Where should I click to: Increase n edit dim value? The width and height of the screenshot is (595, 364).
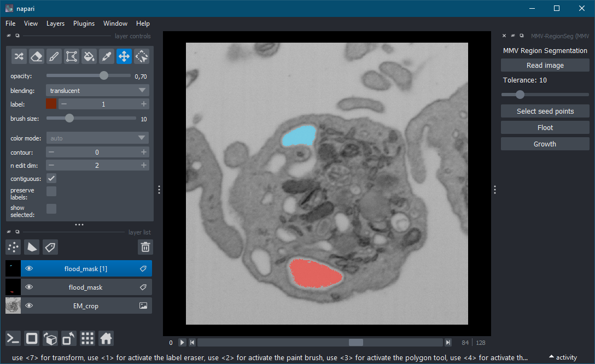143,165
